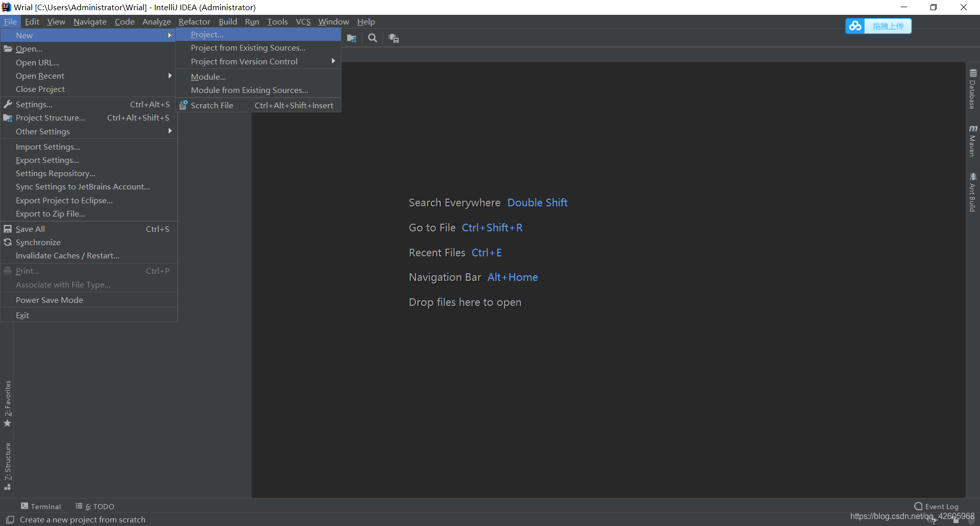Select Synchronize in File menu
This screenshot has height=526, width=980.
(89, 242)
